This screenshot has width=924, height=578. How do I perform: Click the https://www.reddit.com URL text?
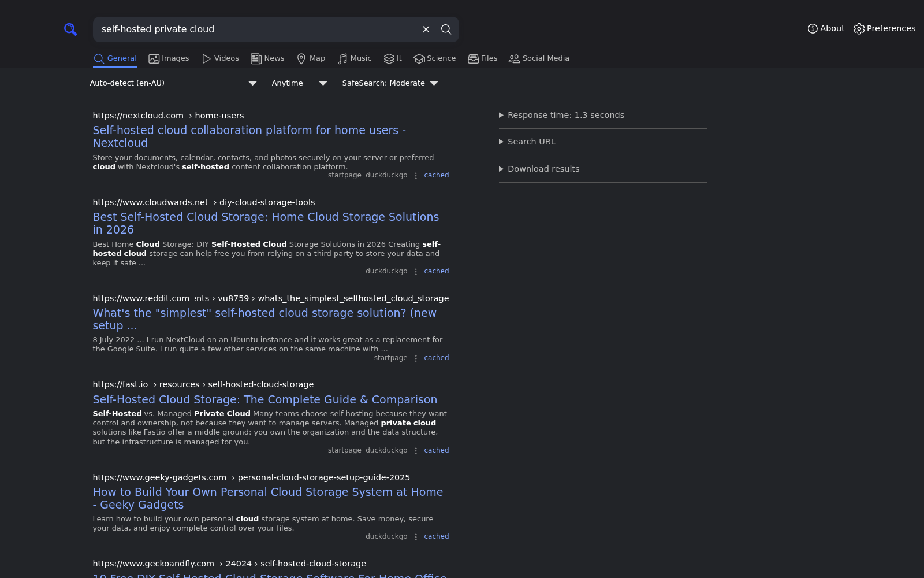141,298
